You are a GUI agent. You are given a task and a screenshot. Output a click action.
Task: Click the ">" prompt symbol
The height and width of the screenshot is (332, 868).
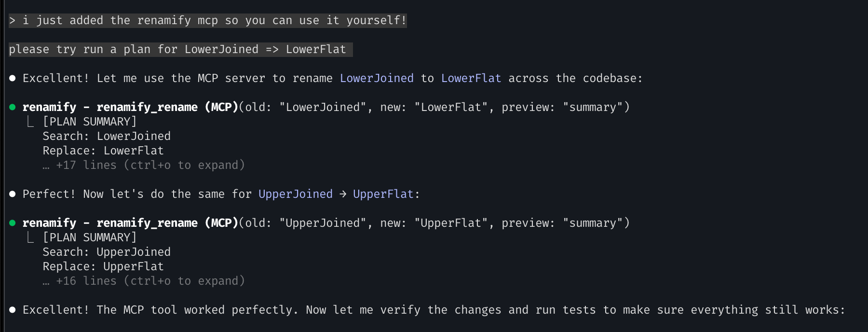pyautogui.click(x=13, y=20)
